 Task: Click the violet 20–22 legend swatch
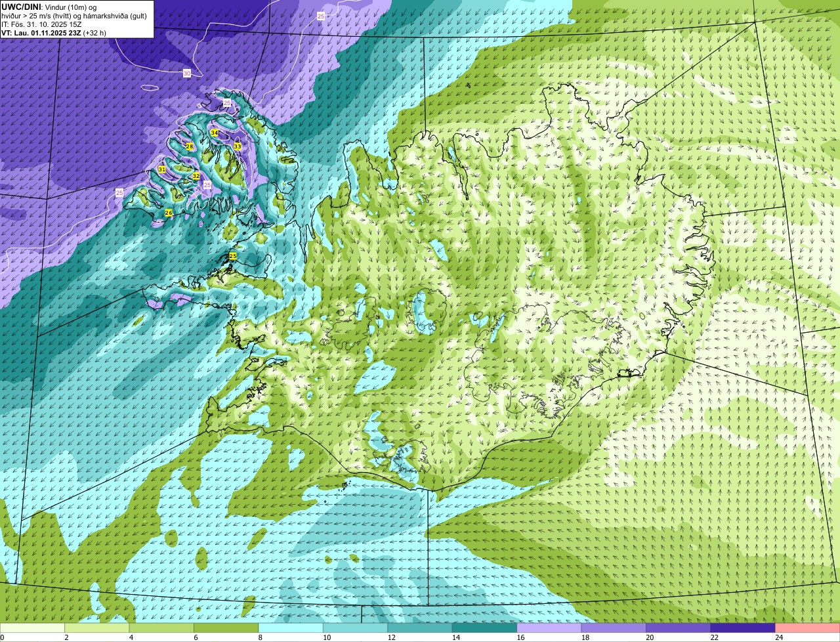point(679,628)
